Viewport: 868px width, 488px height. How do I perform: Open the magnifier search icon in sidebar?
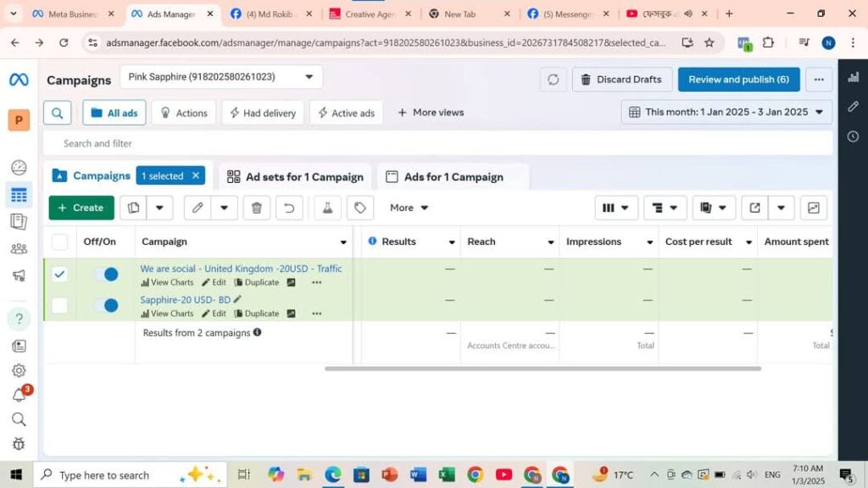(x=19, y=419)
